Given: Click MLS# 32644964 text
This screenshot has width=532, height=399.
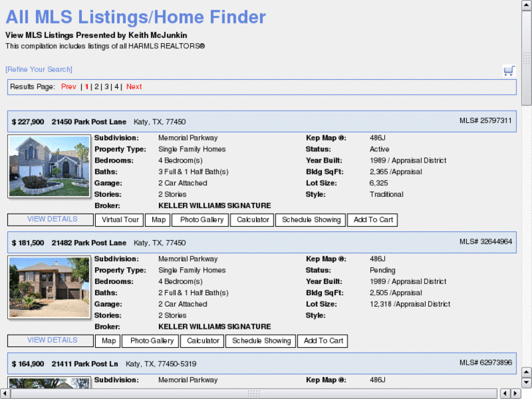Looking at the screenshot, I should [485, 242].
